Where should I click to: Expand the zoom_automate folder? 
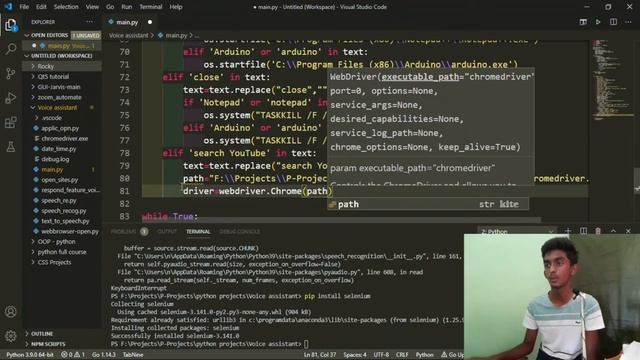point(61,97)
